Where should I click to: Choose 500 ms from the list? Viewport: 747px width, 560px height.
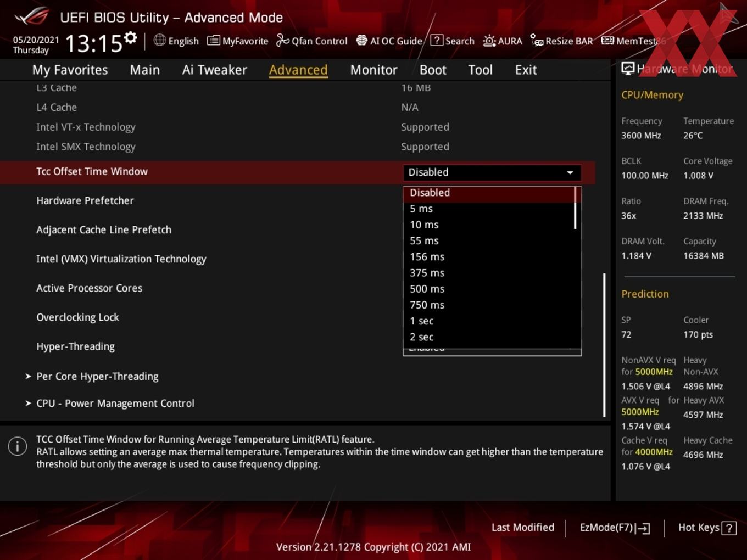coord(489,288)
